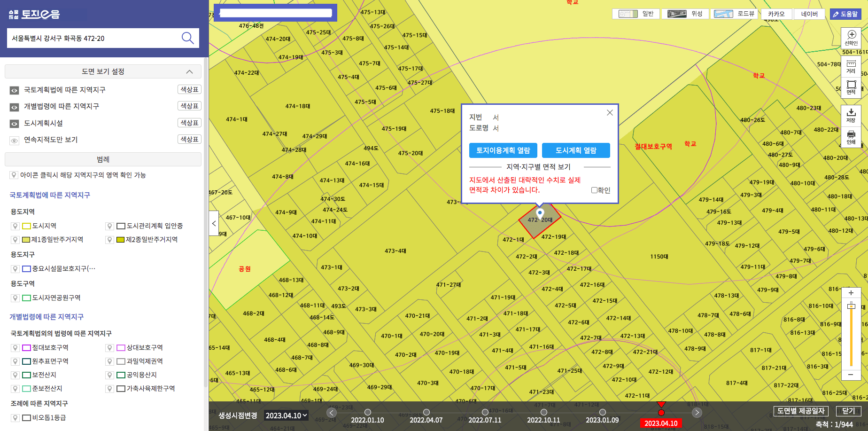Zoom out with the minus button
Screen dimensions: 868x431
tap(851, 375)
